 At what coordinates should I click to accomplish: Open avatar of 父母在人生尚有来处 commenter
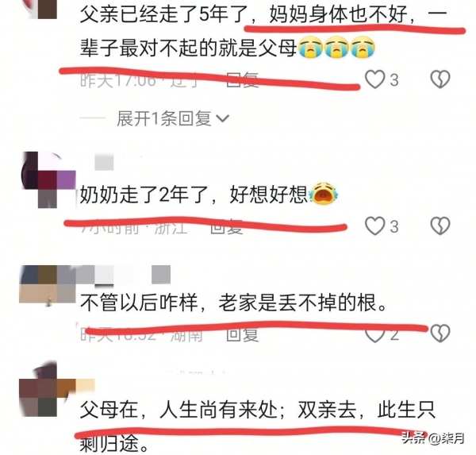(48, 389)
